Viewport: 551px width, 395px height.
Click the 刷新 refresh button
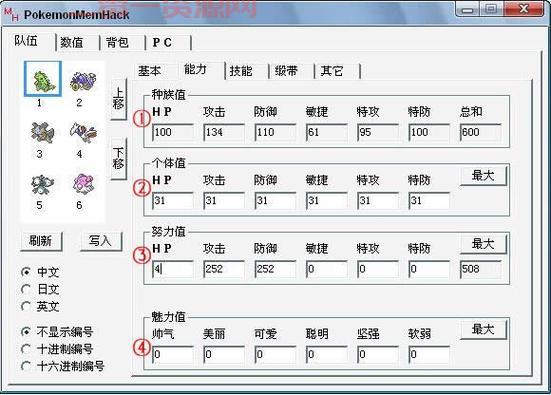[x=41, y=241]
